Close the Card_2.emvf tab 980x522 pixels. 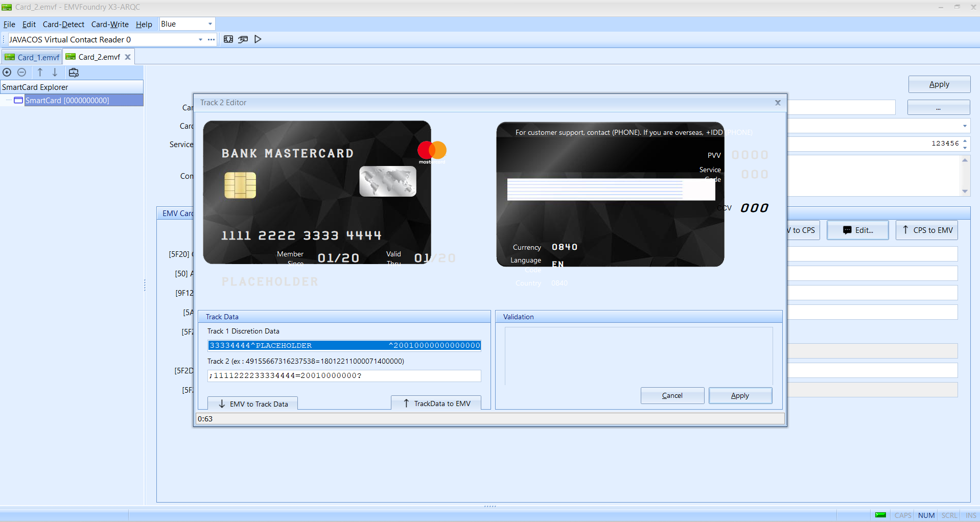(128, 57)
